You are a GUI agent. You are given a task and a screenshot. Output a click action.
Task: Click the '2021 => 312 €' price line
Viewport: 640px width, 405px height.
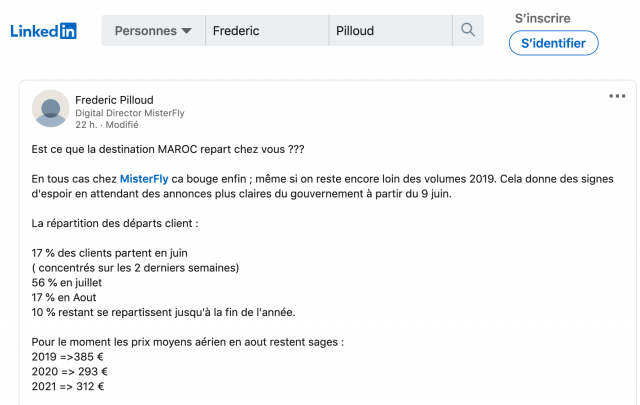click(68, 386)
